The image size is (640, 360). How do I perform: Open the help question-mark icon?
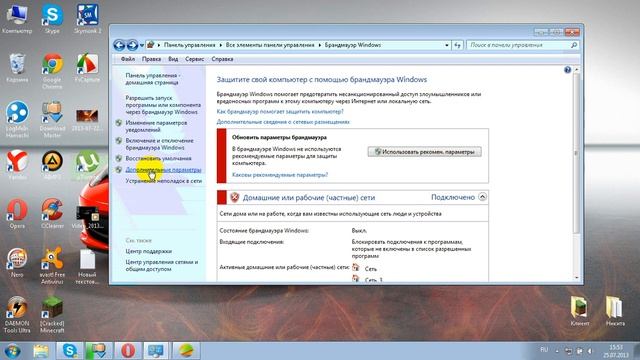567,70
